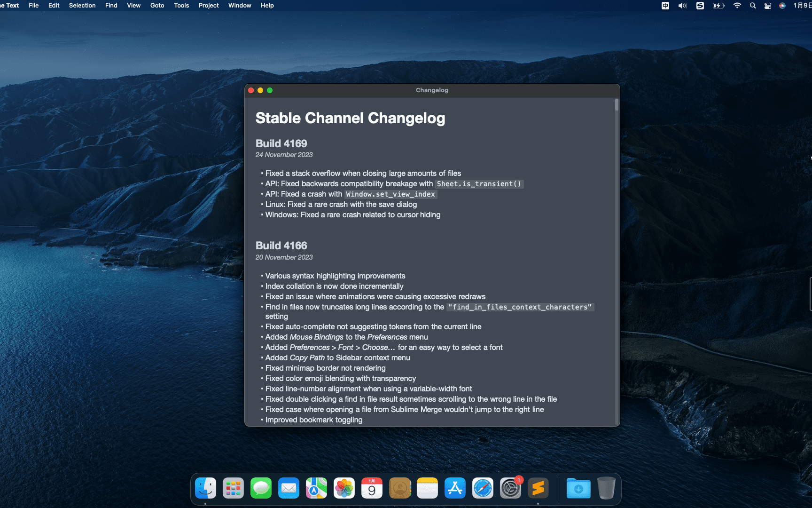Click 'Index collation is now done incrementally'
The width and height of the screenshot is (812, 508).
[x=334, y=286]
